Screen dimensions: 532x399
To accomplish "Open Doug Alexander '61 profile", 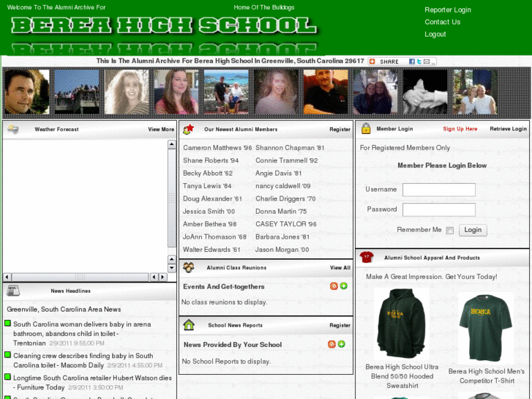I will point(212,198).
